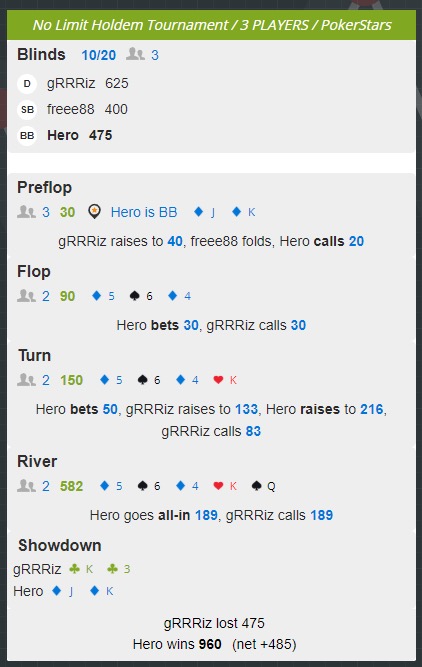Click the players icon in the Flop row

click(x=26, y=296)
